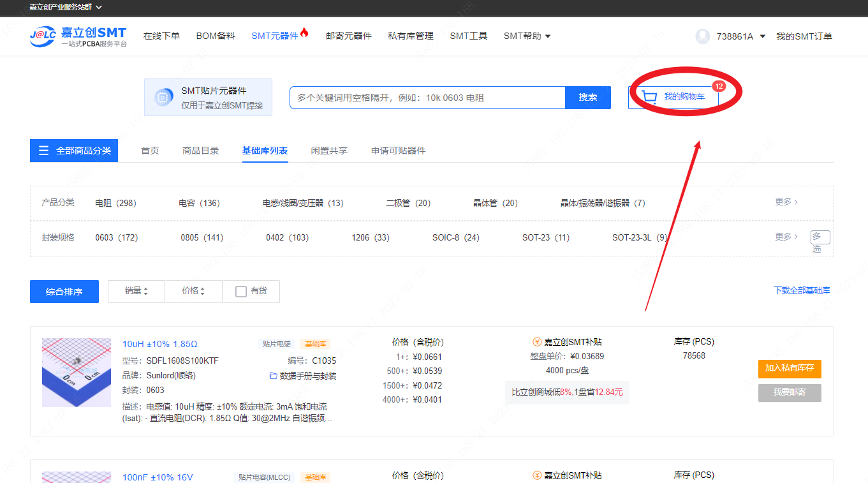Click the 下载全部基础库 link

(802, 291)
